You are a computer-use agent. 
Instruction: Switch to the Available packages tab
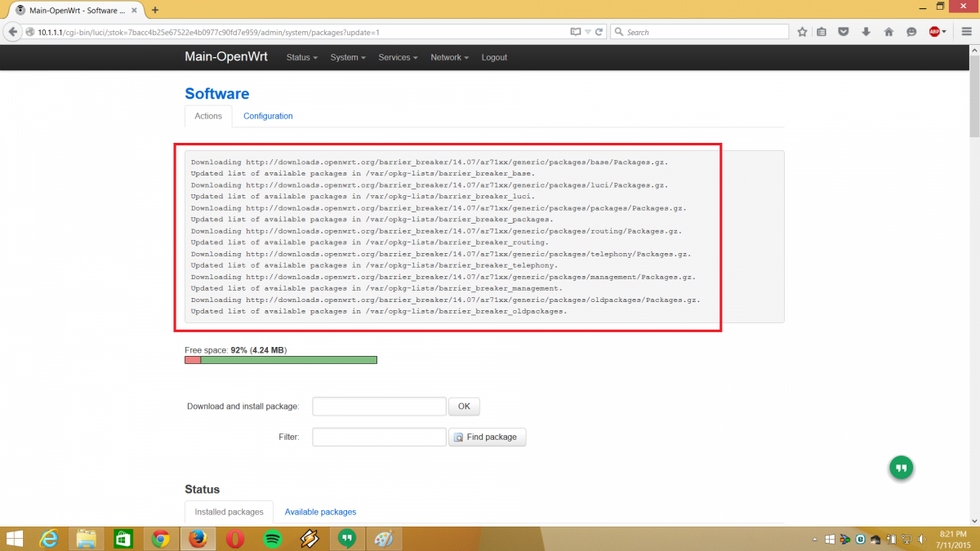point(320,512)
